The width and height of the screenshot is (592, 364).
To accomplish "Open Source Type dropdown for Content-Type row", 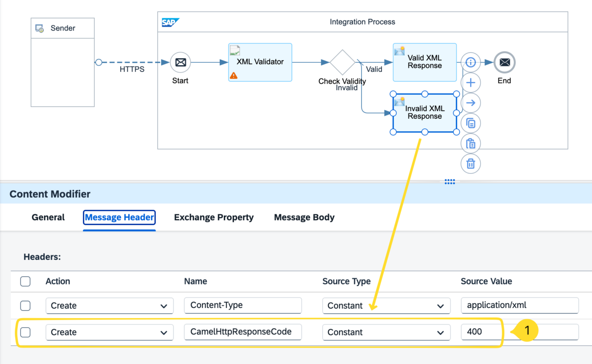I will [x=386, y=306].
